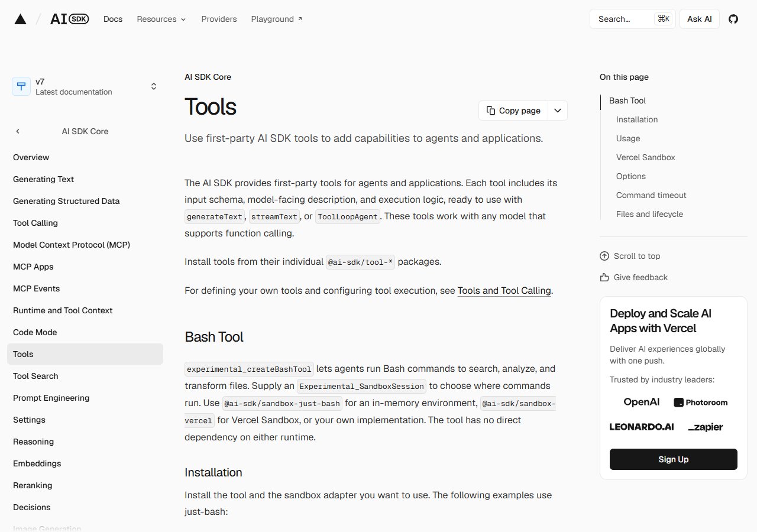Click the Ask AI button
757x532 pixels.
[x=699, y=19]
